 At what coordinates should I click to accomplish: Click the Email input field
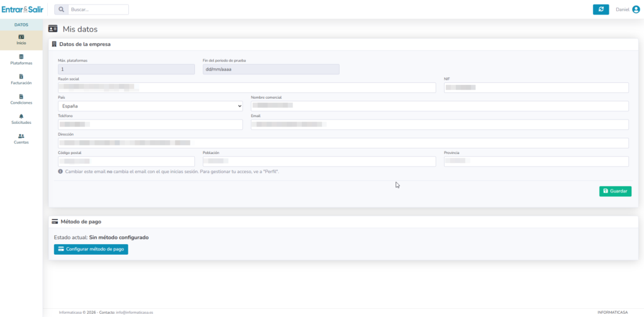pyautogui.click(x=440, y=125)
